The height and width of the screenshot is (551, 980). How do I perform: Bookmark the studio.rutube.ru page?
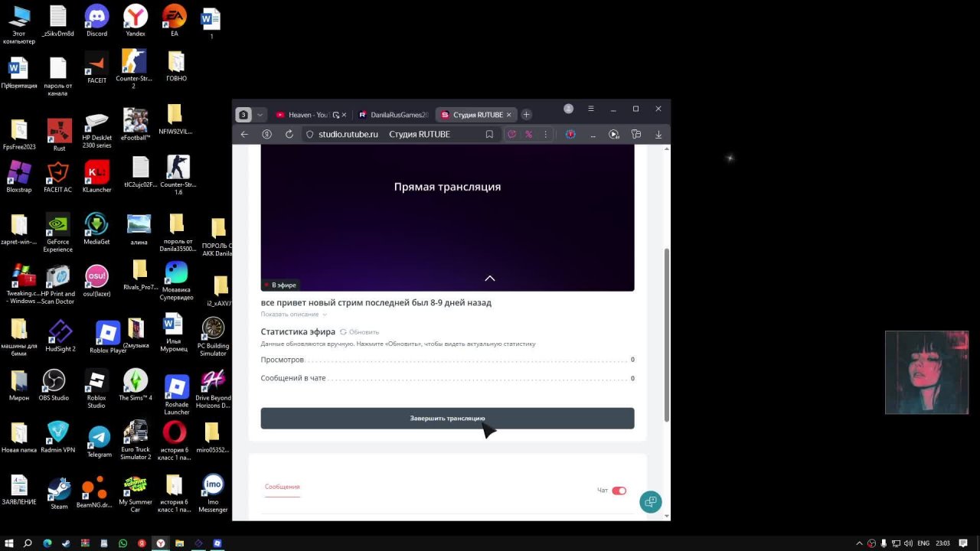click(x=489, y=134)
